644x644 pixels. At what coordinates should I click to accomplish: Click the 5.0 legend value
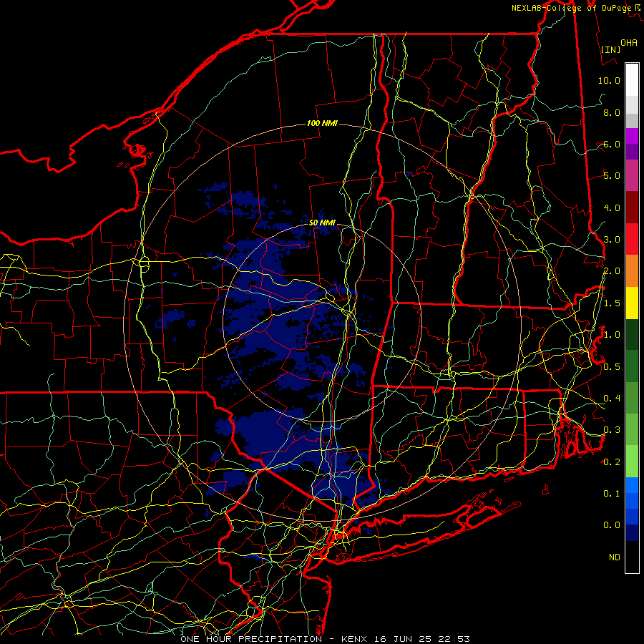612,176
